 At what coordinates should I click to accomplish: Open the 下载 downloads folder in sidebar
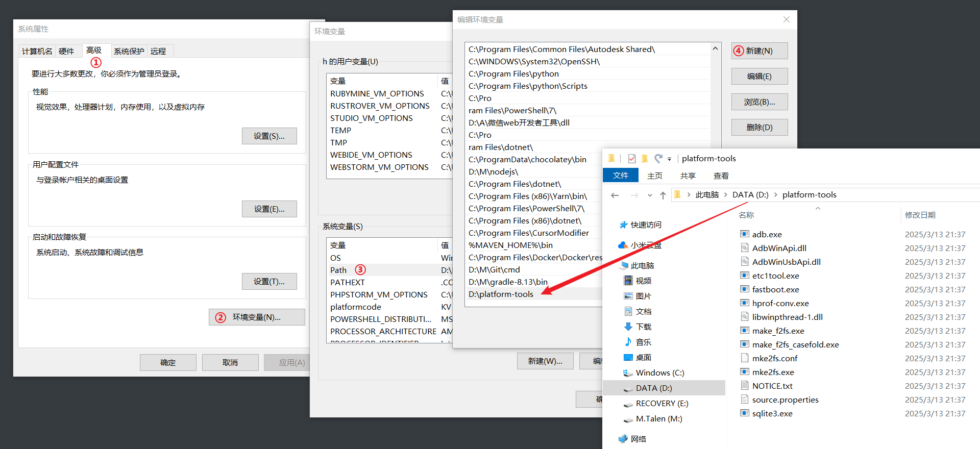643,327
